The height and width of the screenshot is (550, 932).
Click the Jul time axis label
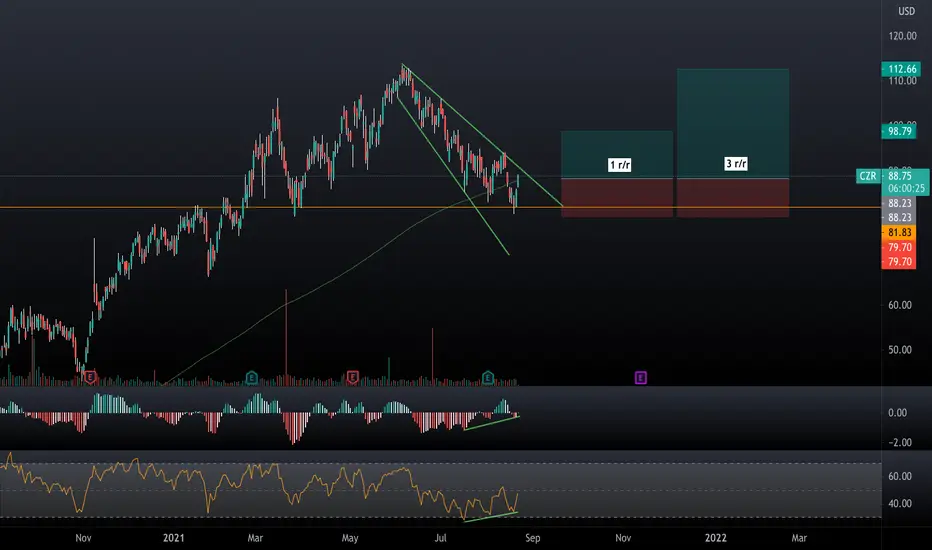[440, 538]
